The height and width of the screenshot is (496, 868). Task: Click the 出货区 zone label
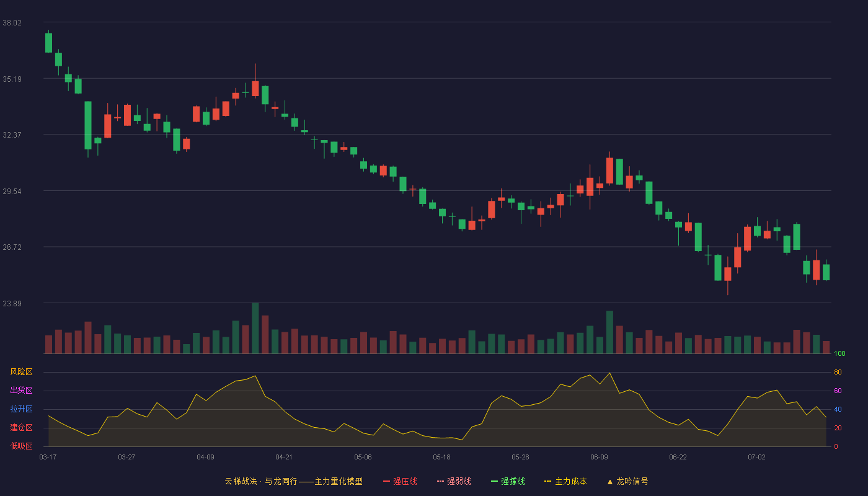(x=21, y=391)
